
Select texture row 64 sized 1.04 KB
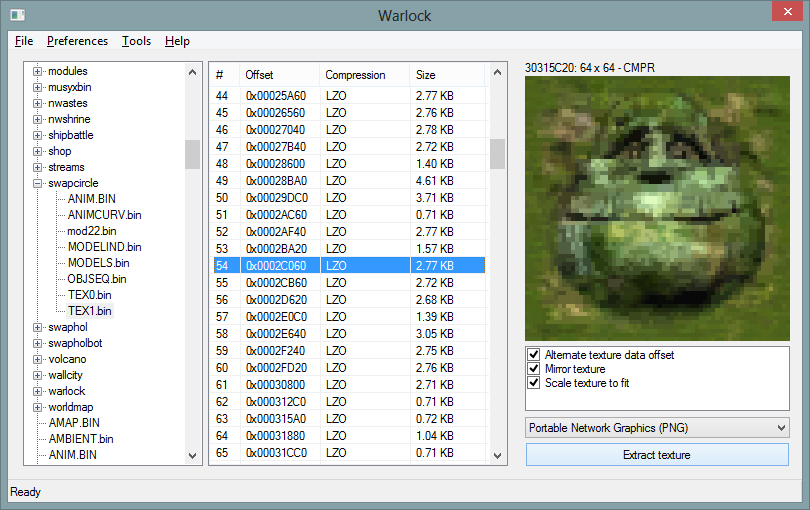pos(349,436)
